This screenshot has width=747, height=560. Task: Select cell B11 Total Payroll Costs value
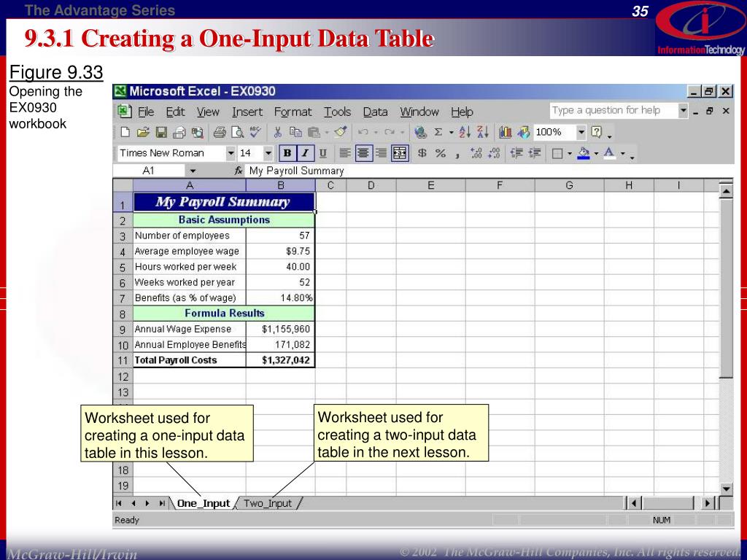click(x=281, y=360)
